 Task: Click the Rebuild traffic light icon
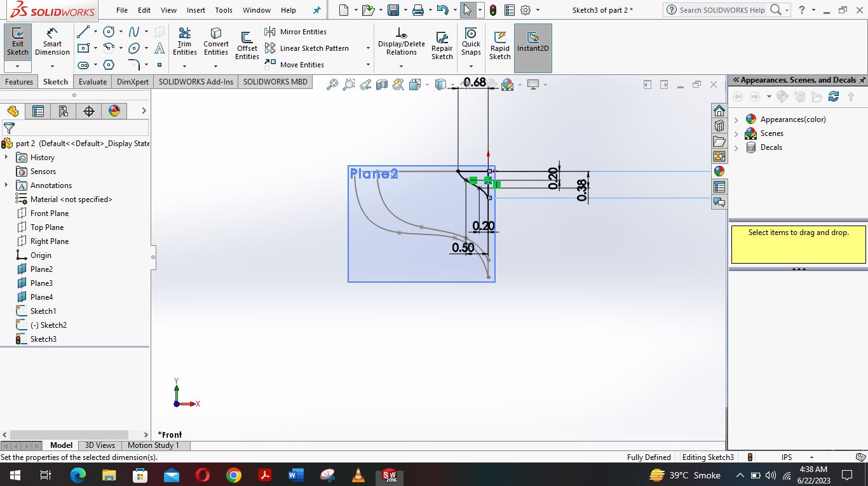click(x=493, y=10)
